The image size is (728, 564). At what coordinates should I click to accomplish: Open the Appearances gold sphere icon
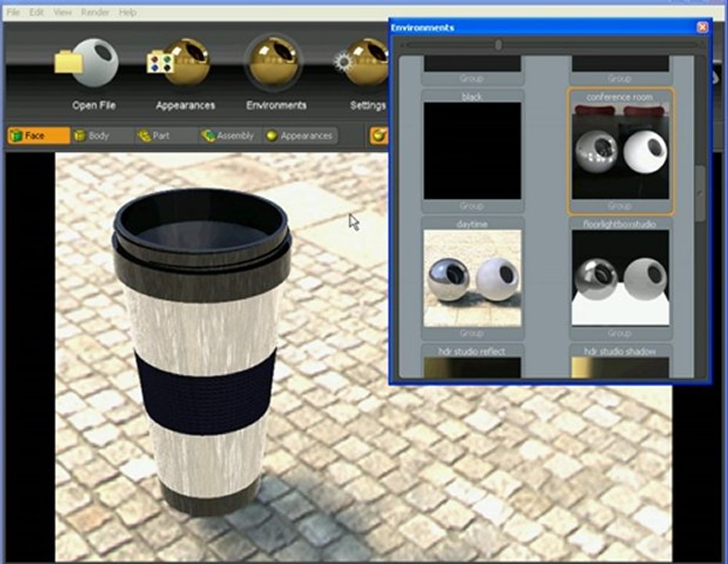tap(180, 63)
